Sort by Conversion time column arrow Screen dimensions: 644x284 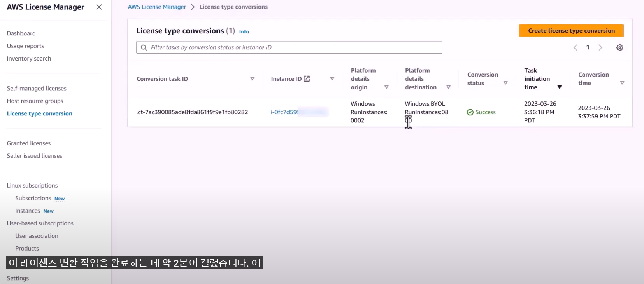click(x=622, y=83)
